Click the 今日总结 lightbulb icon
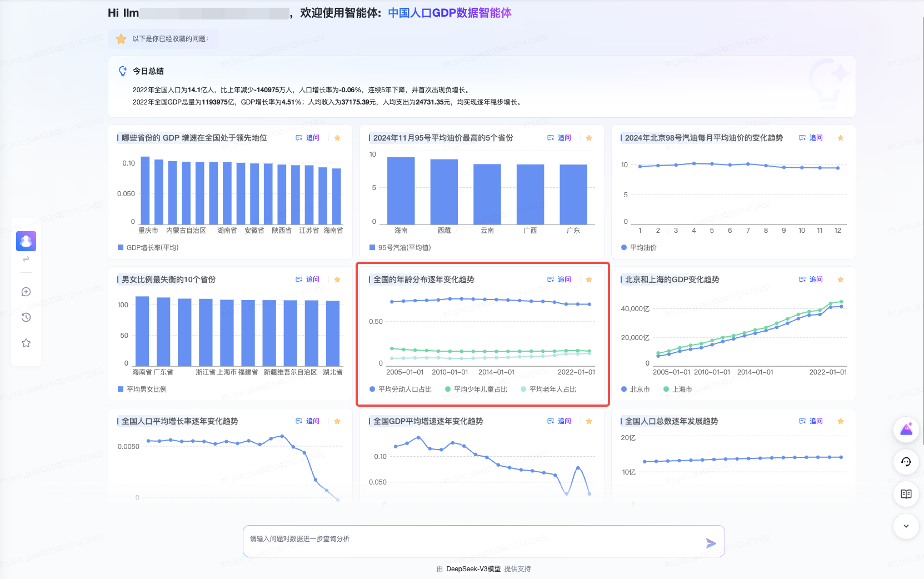The image size is (924, 579). (x=123, y=71)
